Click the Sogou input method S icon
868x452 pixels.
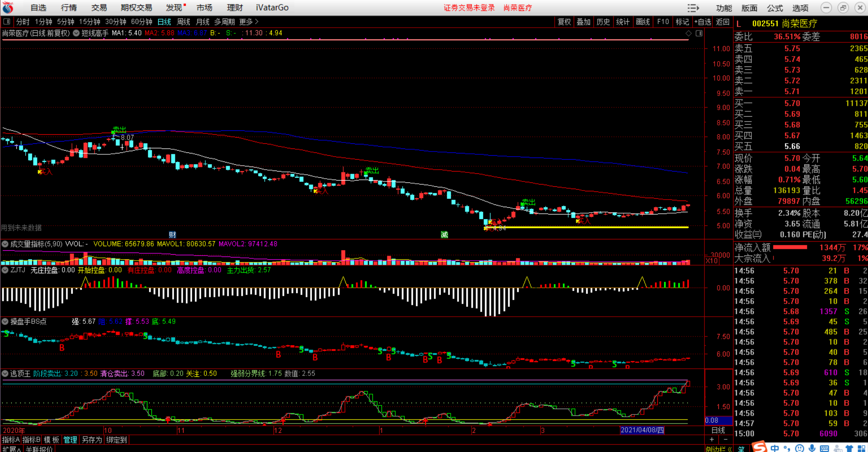(x=759, y=447)
